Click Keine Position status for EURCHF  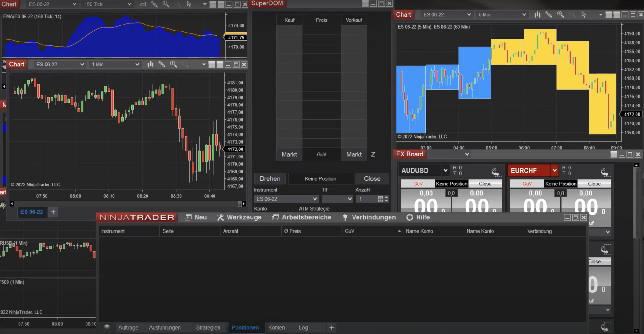coord(561,184)
